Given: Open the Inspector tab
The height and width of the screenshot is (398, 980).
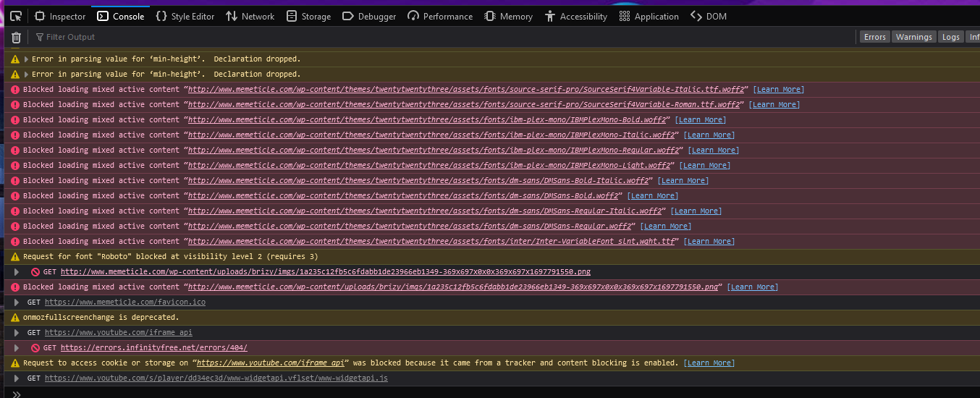Looking at the screenshot, I should 60,16.
